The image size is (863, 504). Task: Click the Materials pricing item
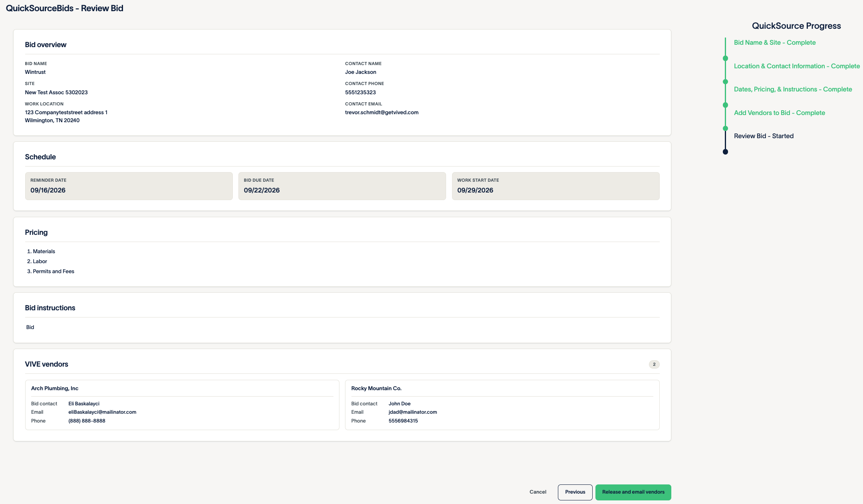(x=44, y=252)
